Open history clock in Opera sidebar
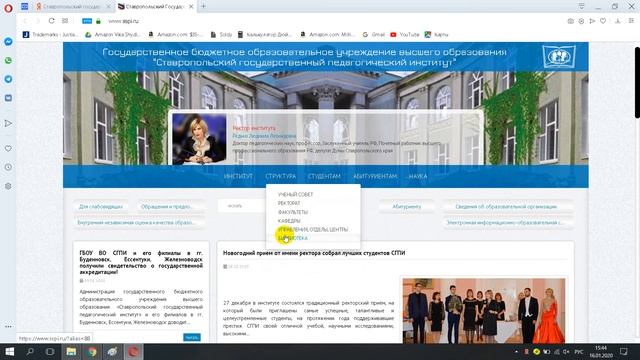 [x=8, y=167]
